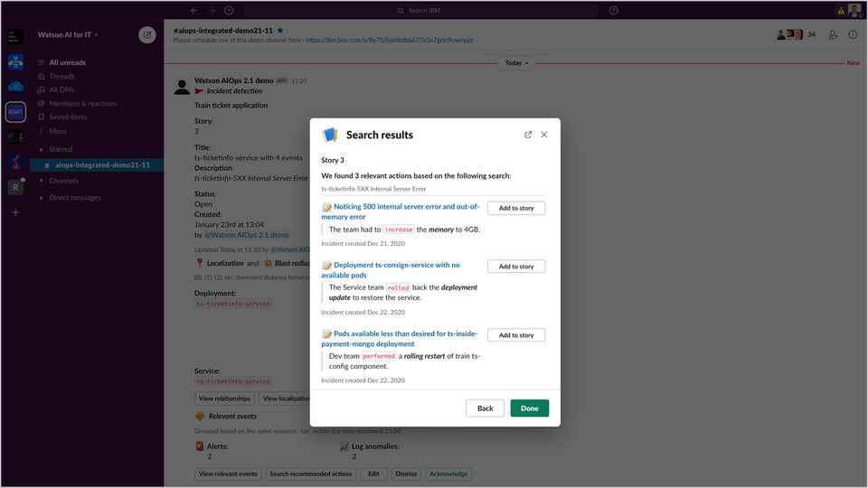Open Threads in the sidebar
The height and width of the screenshot is (488, 868).
(x=61, y=76)
